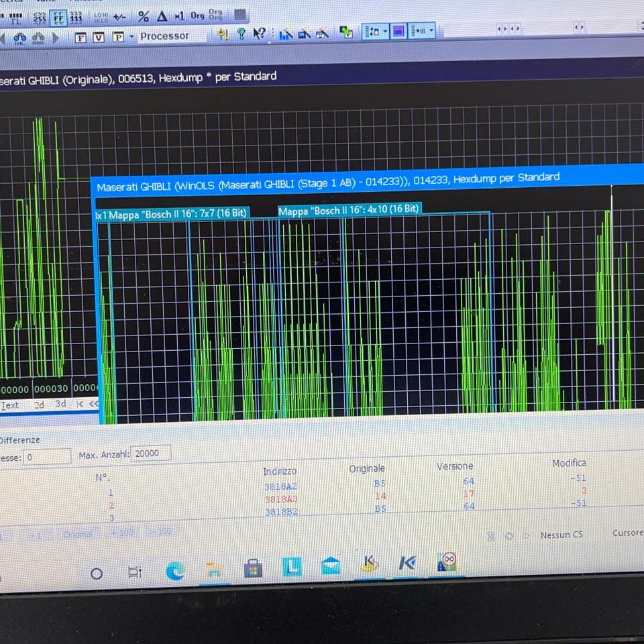Screen dimensions: 644x644
Task: Select the 255 decimal display icon
Action: (x=40, y=18)
